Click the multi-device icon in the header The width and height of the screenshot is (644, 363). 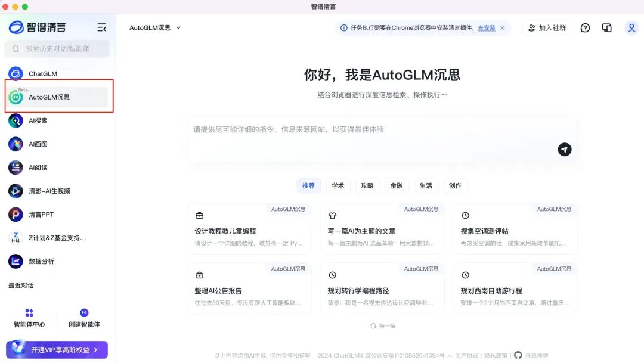pos(606,28)
